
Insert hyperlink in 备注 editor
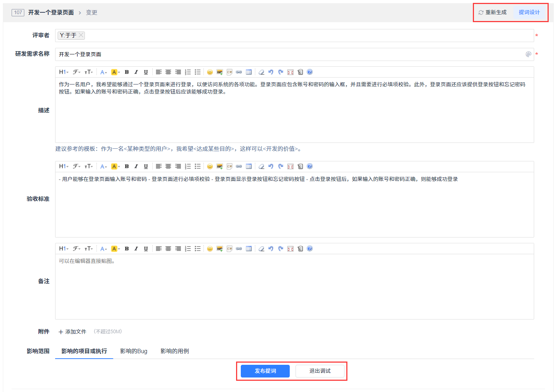239,249
